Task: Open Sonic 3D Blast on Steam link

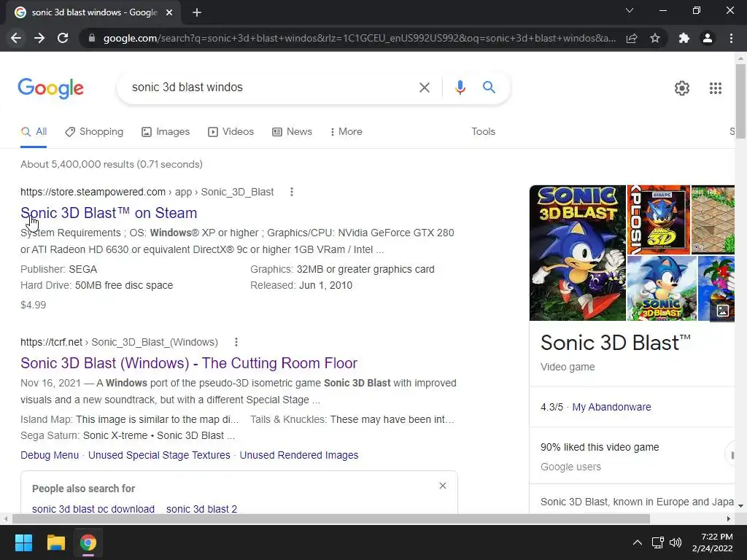Action: click(109, 213)
